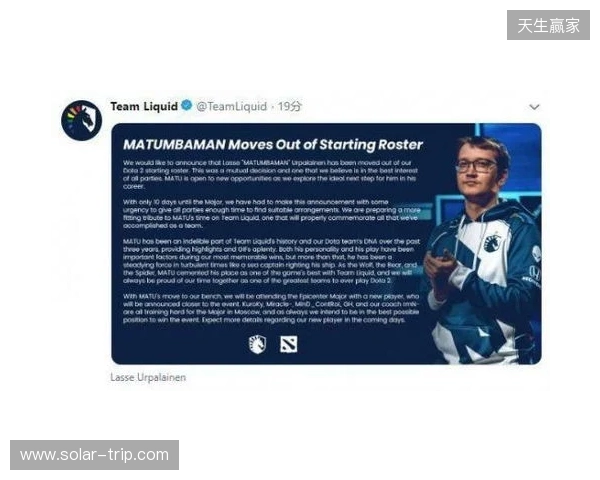Click paragraph starting "With only 10 days"

pos(272,214)
